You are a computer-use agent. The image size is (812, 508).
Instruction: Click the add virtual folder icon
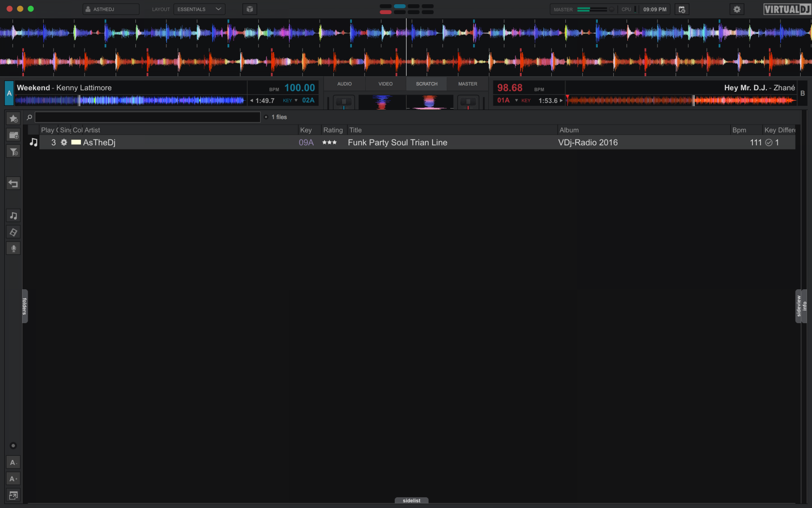(13, 135)
